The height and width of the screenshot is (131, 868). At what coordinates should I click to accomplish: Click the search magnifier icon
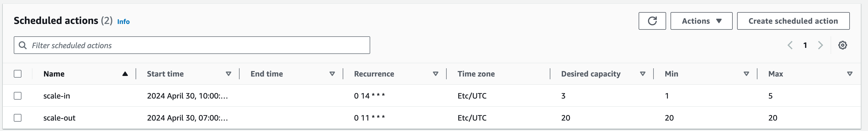[x=23, y=45]
